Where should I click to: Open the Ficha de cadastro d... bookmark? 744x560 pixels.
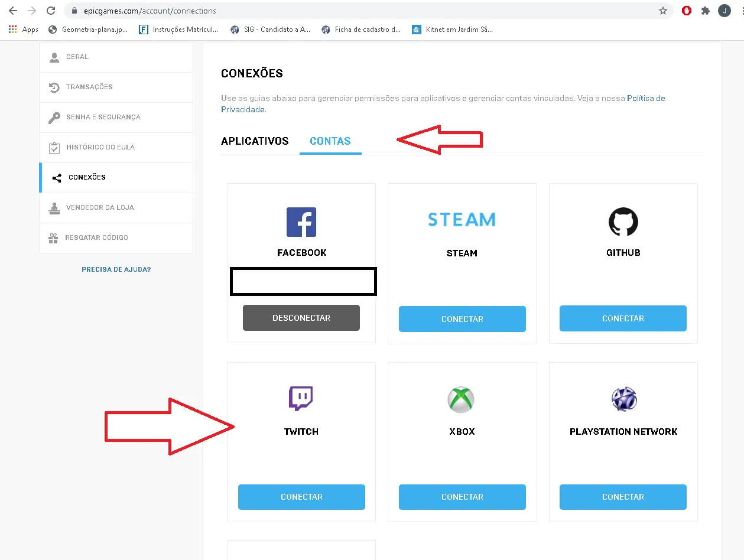361,29
